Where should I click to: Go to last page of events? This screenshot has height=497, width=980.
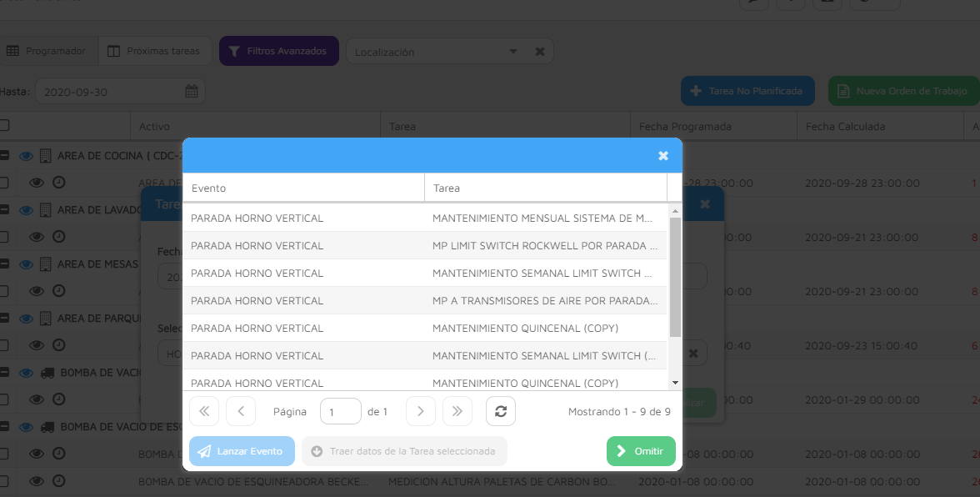457,411
